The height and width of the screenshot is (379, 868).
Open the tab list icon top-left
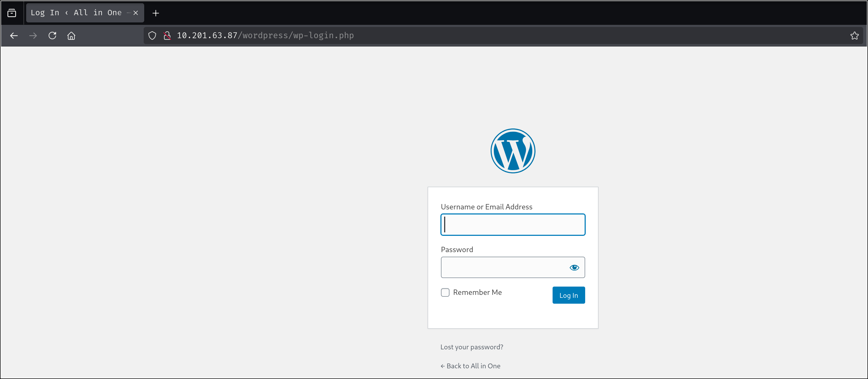click(x=12, y=13)
